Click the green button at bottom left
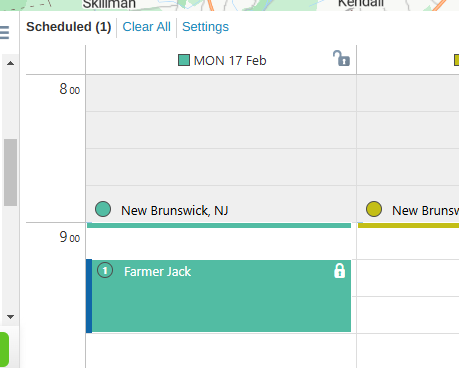 pyautogui.click(x=4, y=350)
